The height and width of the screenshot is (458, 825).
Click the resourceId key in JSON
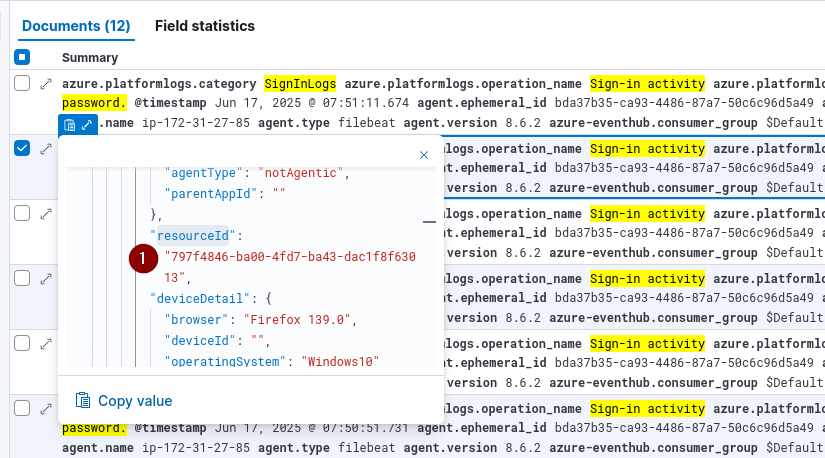pos(190,236)
